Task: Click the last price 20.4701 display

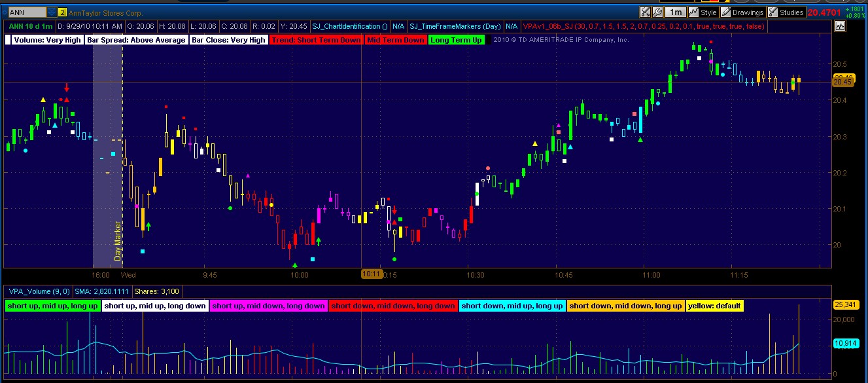Action: 824,12
